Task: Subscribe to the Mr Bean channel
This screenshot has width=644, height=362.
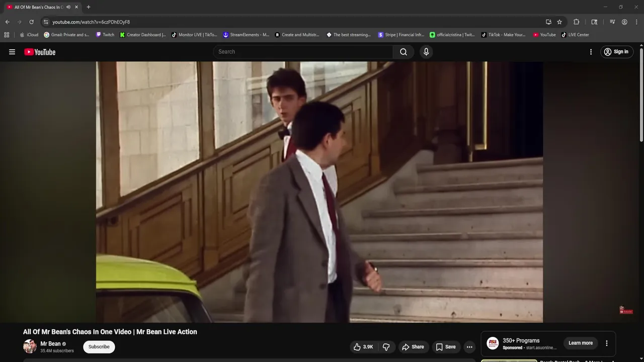Action: pyautogui.click(x=99, y=347)
